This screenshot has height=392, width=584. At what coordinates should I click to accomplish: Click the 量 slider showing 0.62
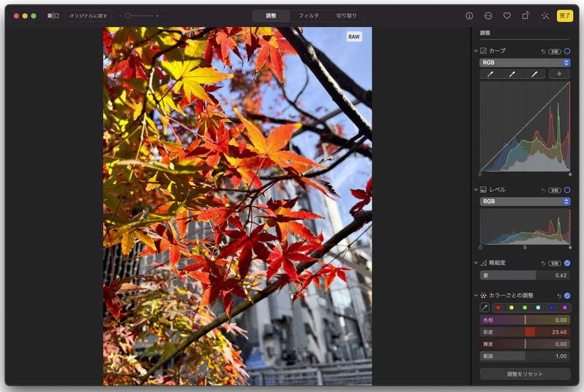525,275
